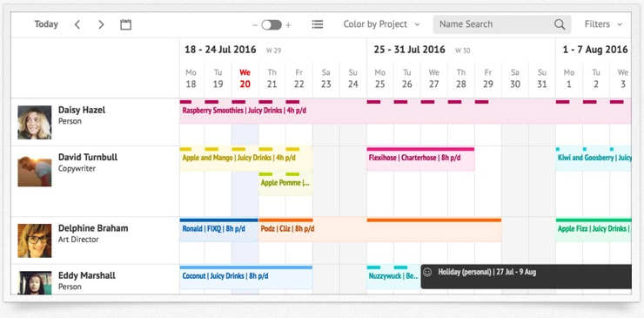Open the Apple and Mango booking
Screen dimensions: 644x318
coord(246,159)
